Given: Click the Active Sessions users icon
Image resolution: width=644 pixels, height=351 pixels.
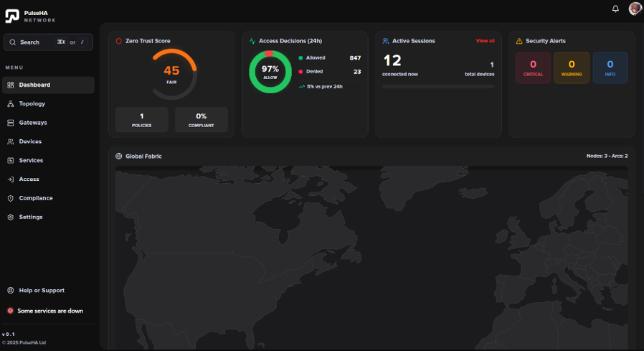Looking at the screenshot, I should tap(386, 41).
